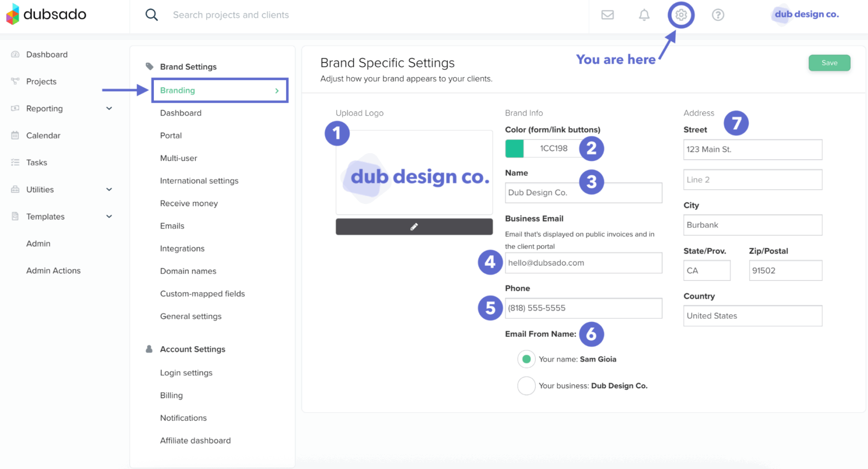The height and width of the screenshot is (469, 868).
Task: Click the green brand color swatch
Action: pos(515,148)
